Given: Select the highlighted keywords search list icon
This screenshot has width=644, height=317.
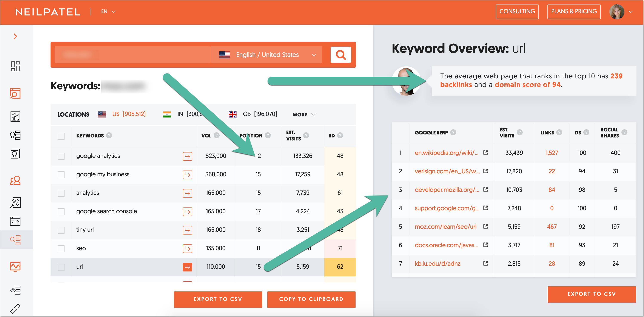Looking at the screenshot, I should (x=15, y=240).
